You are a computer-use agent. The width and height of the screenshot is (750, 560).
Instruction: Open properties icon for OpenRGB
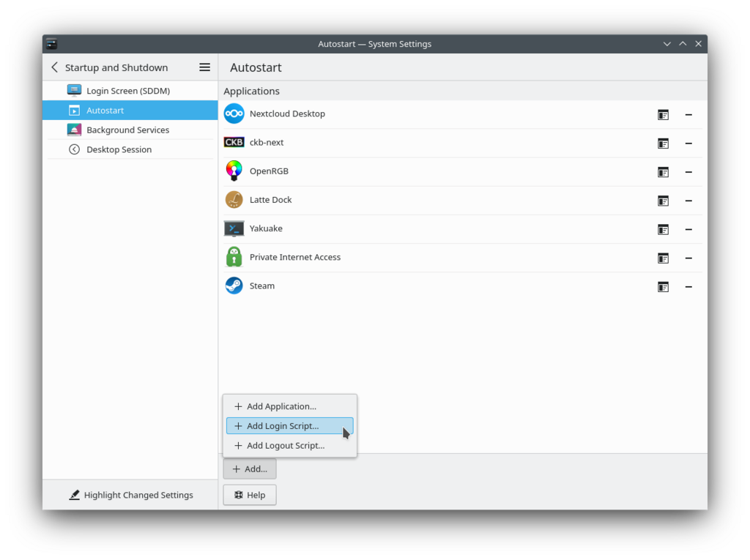[x=663, y=172]
